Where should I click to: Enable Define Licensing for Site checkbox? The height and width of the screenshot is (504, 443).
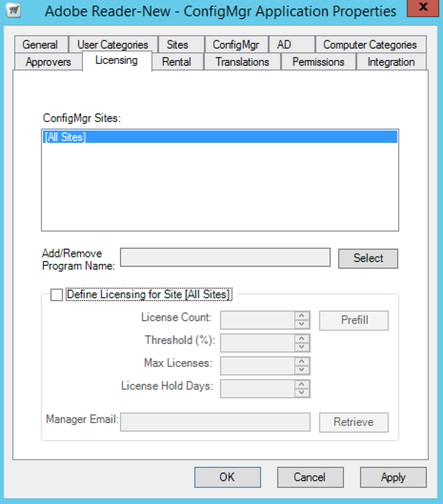coord(57,295)
